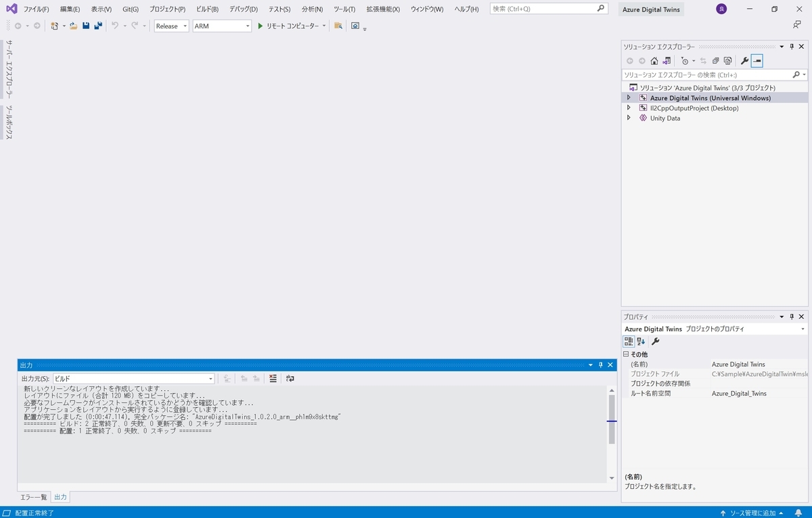Viewport: 812px width, 518px height.
Task: Switch to the エラー一覧 tab
Action: coord(34,497)
